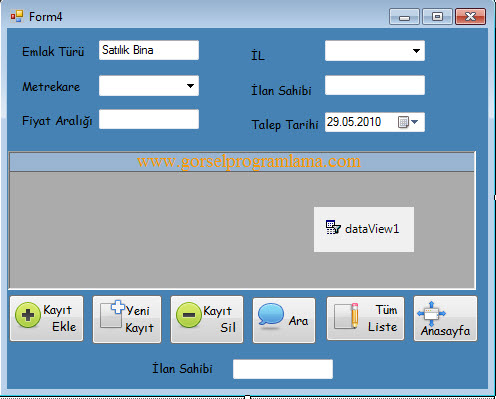This screenshot has height=399, width=496.
Task: Click the green minus icon on Kayıt Sil
Action: (189, 315)
